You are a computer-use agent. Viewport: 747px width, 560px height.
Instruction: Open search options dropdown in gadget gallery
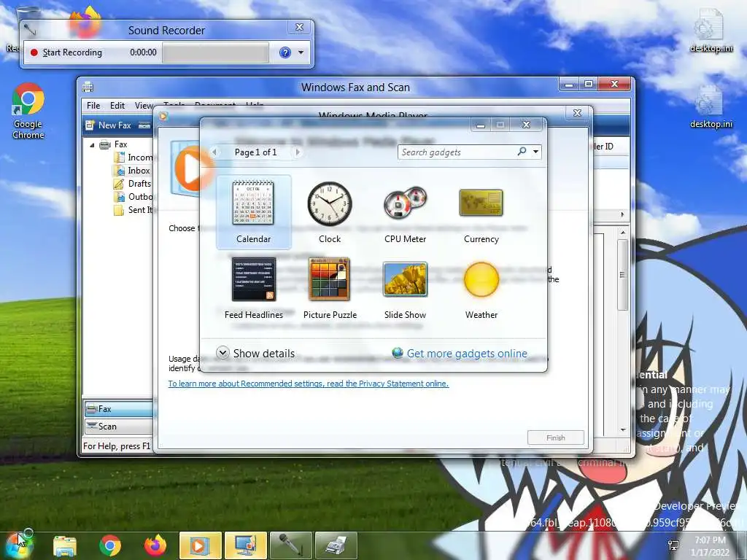536,152
